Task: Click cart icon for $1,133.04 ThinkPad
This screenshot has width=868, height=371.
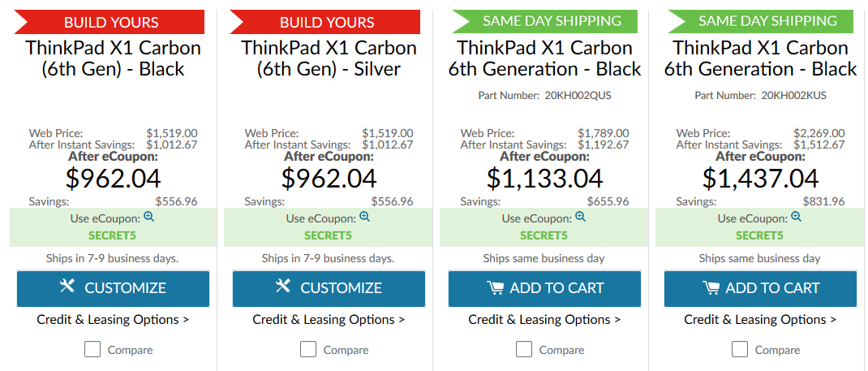Action: tap(496, 288)
